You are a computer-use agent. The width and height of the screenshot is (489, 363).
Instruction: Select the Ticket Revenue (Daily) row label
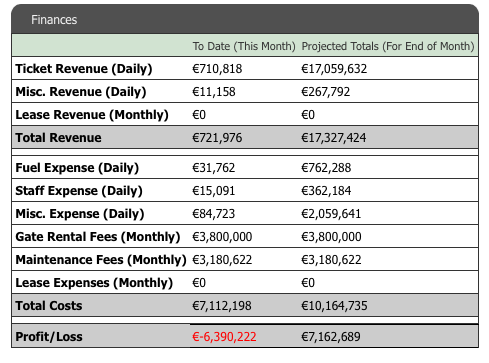tap(84, 69)
